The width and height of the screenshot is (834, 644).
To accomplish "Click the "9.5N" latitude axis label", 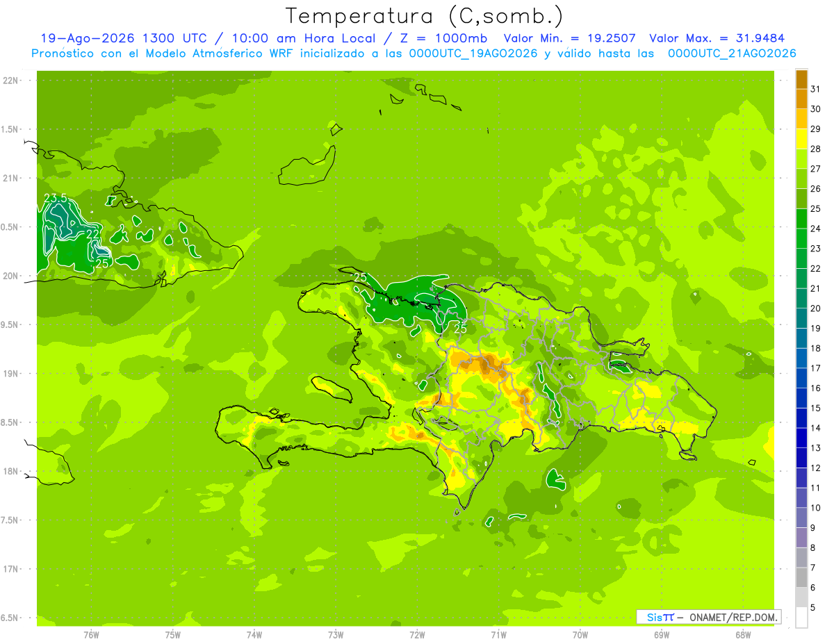I will click(x=11, y=325).
